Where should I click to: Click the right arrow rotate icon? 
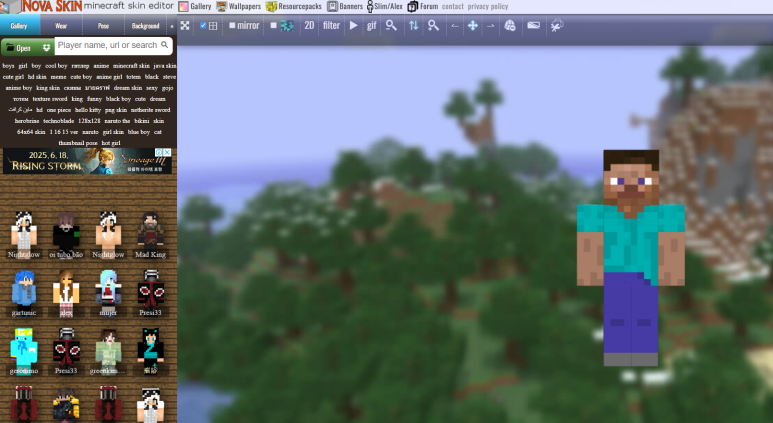(491, 26)
